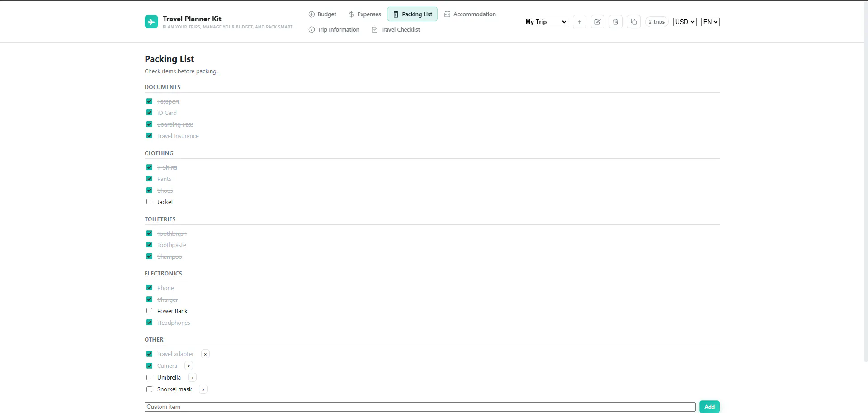Open the Expenses tab
Screen dimensions: 868x413
coord(365,14)
